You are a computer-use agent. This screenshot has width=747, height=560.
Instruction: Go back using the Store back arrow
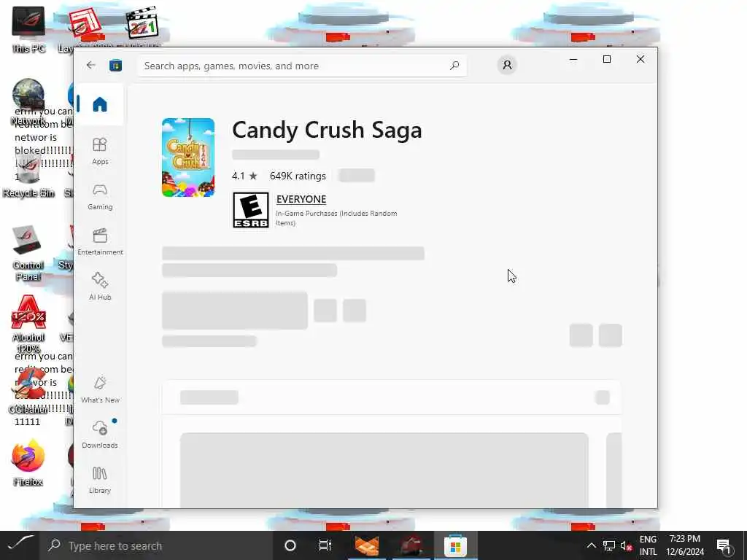coord(90,65)
